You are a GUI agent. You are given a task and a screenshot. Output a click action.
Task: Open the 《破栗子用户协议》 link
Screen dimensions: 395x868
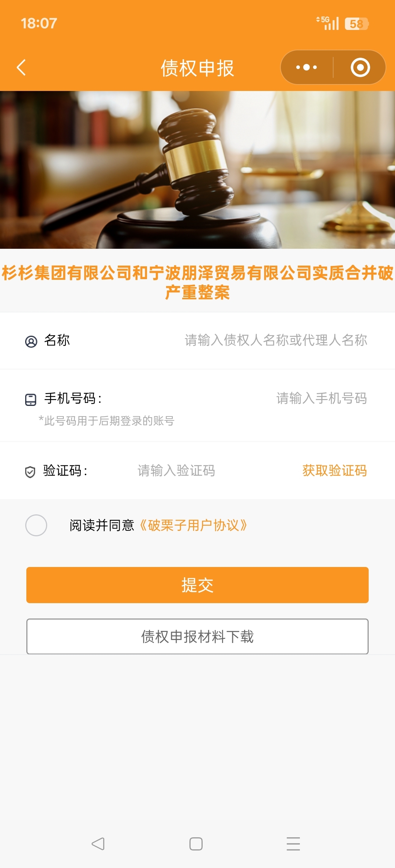tap(194, 525)
